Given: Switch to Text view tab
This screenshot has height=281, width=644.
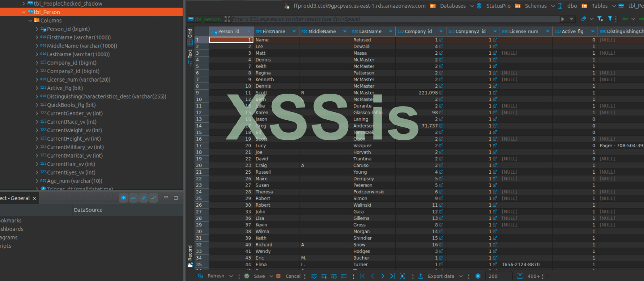Looking at the screenshot, I should pyautogui.click(x=190, y=57).
